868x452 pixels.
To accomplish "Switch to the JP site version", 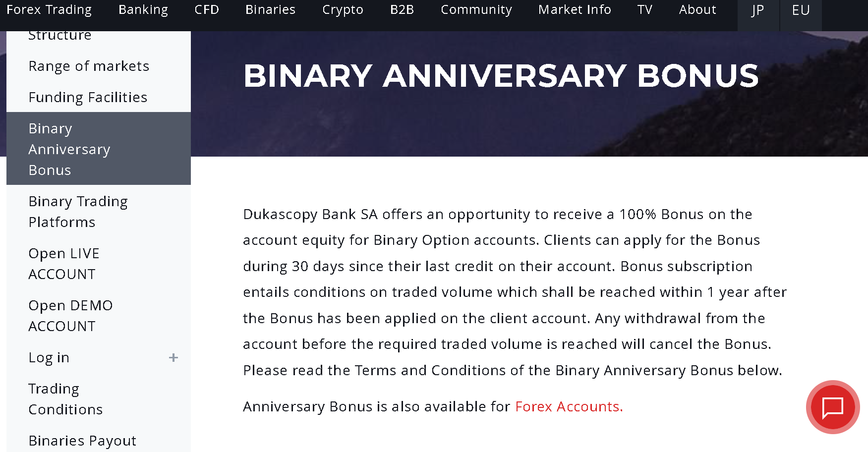I will click(x=757, y=11).
